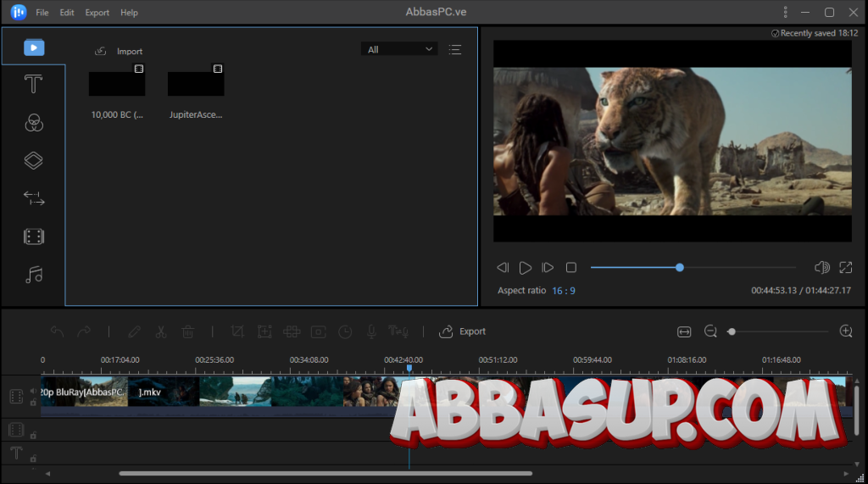Click the Duration clock icon

[345, 331]
